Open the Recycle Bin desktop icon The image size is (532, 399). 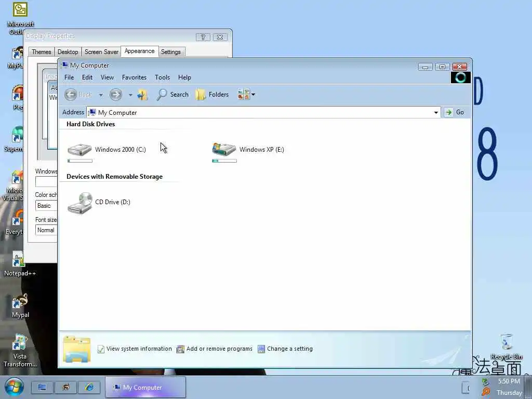click(507, 346)
